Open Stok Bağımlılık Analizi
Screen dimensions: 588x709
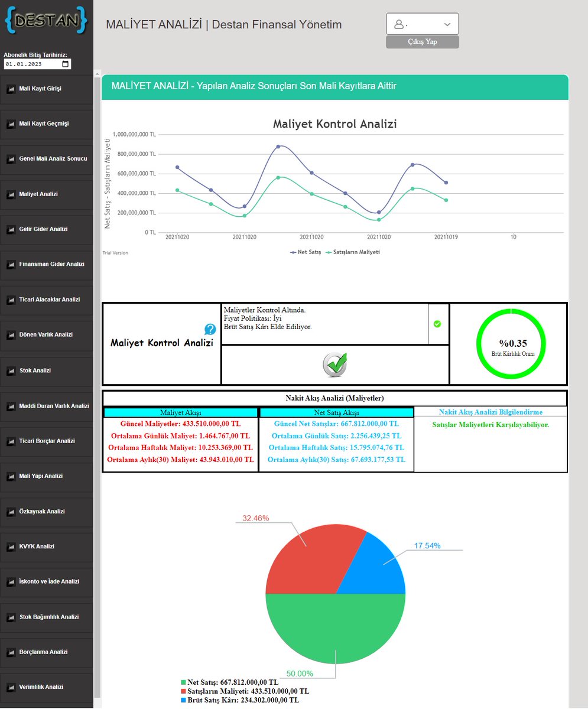tap(47, 617)
